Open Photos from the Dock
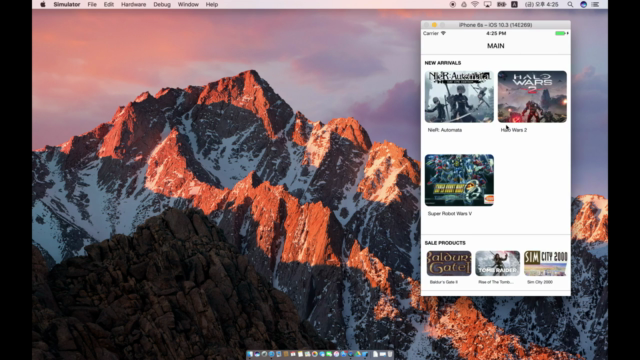The image size is (640, 360). coord(315,354)
